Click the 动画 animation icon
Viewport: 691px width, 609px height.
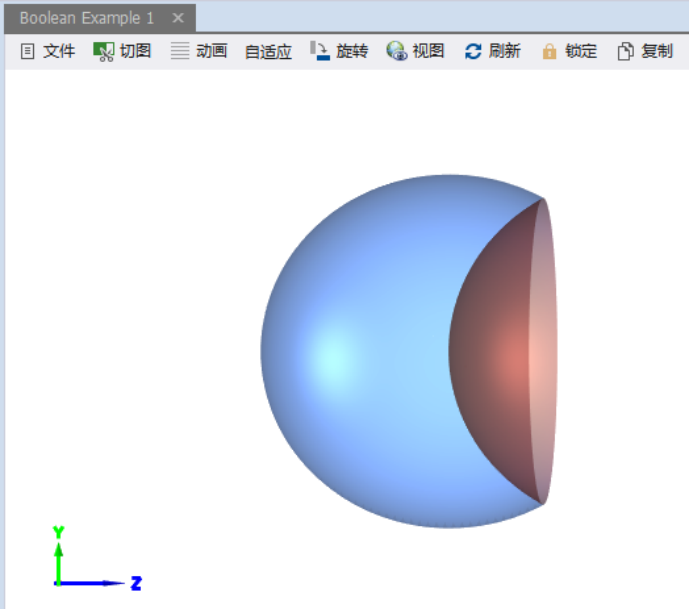(x=180, y=51)
